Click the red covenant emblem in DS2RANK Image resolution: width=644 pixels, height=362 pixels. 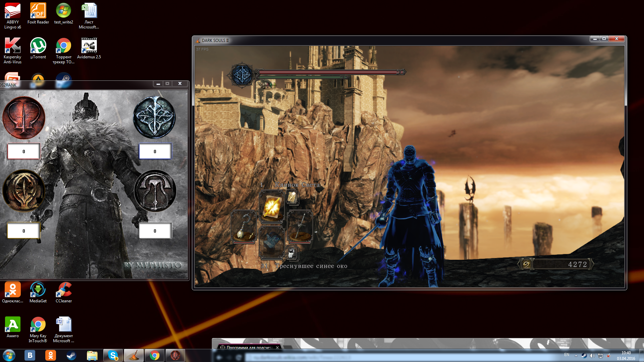[x=24, y=118]
